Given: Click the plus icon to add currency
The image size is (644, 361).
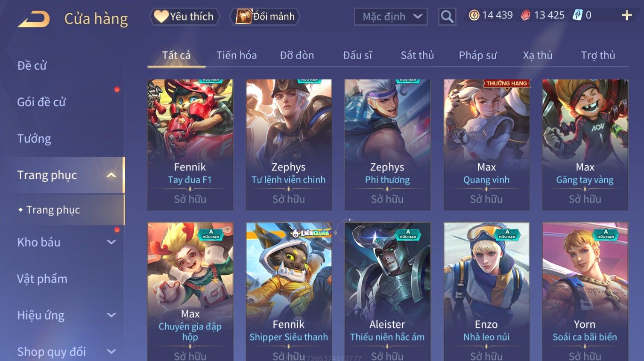Looking at the screenshot, I should (626, 15).
